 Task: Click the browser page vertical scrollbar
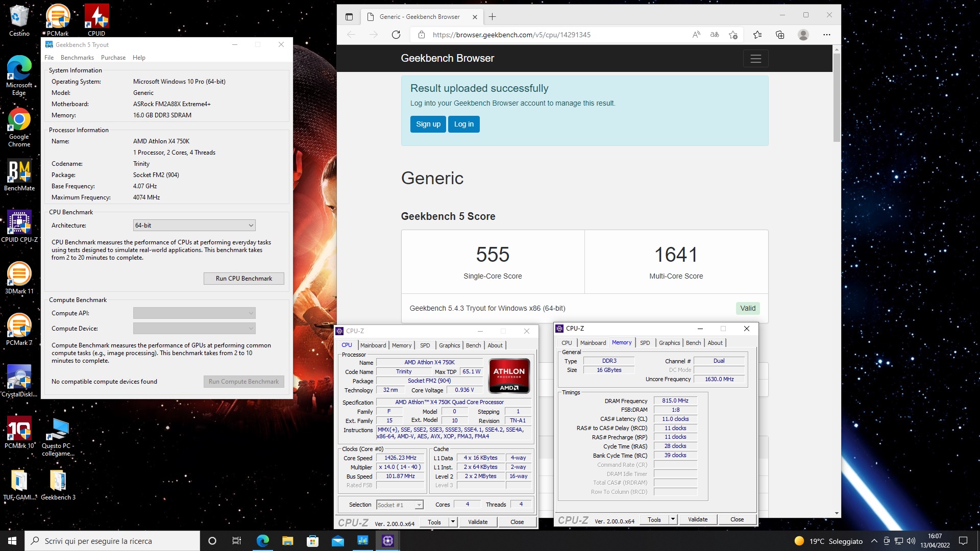(837, 97)
